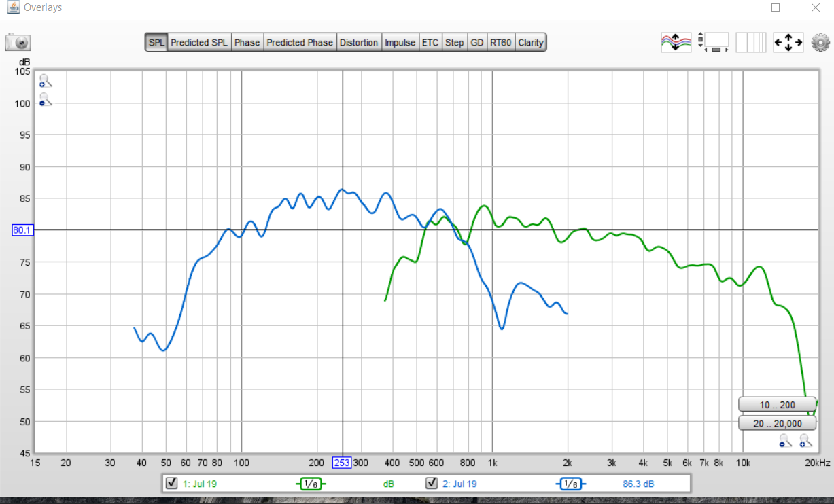The width and height of the screenshot is (834, 504).
Task: Click the 253 Hz cursor frequency box
Action: [x=342, y=463]
